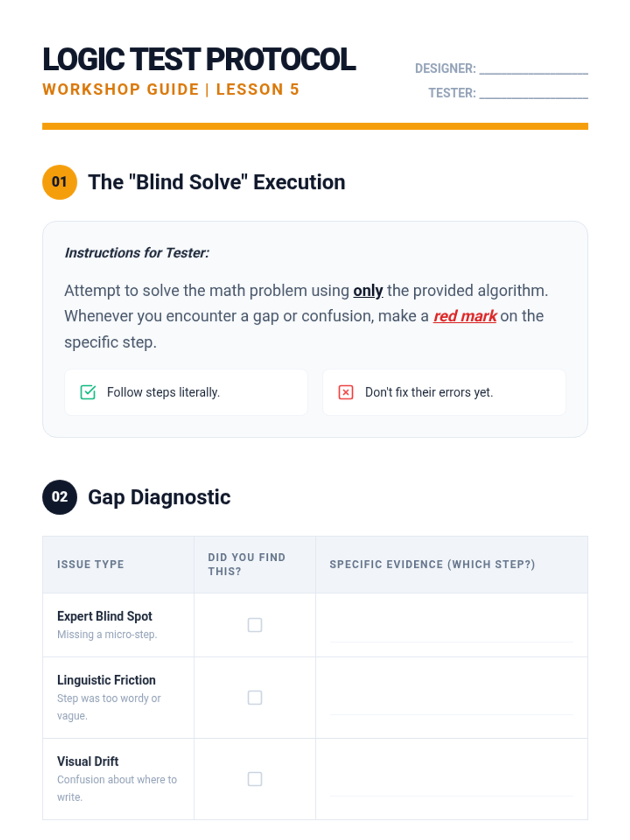Select the 'Follow steps literally.' card
Viewport: 630px width, 840px height.
pos(186,392)
